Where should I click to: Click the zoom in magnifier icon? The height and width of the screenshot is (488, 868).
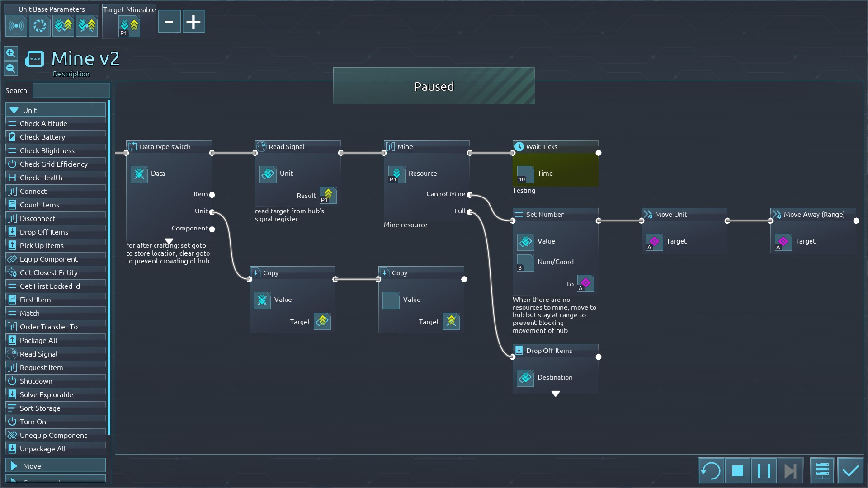click(x=11, y=53)
